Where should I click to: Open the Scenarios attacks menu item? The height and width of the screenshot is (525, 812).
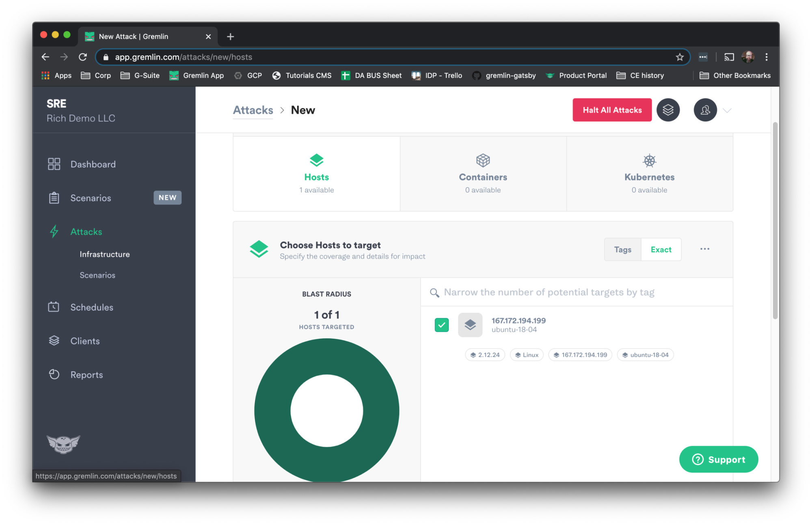98,274
